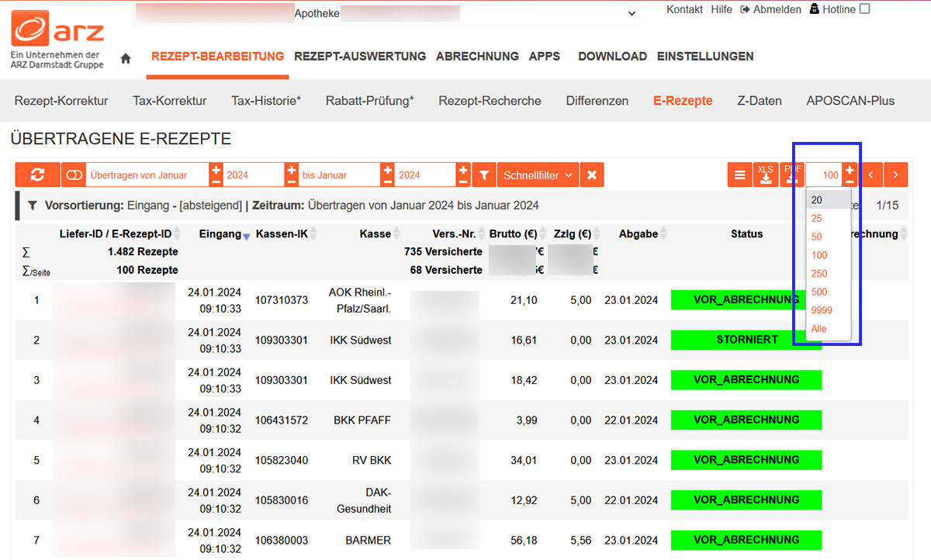Switch to the Differenzen tab
The height and width of the screenshot is (560, 931).
597,101
